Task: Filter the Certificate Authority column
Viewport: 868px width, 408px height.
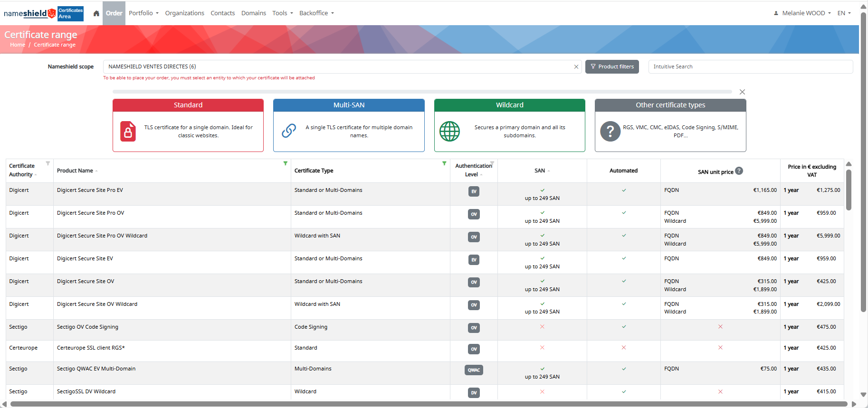Action: [x=48, y=163]
